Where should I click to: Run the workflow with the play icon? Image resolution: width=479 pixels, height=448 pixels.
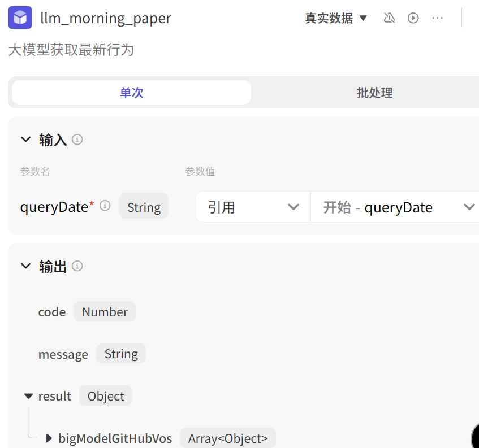413,18
